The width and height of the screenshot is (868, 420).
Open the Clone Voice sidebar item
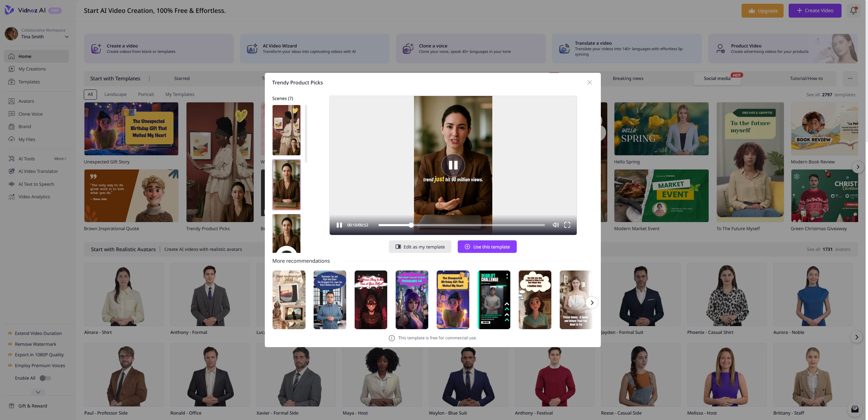point(31,114)
